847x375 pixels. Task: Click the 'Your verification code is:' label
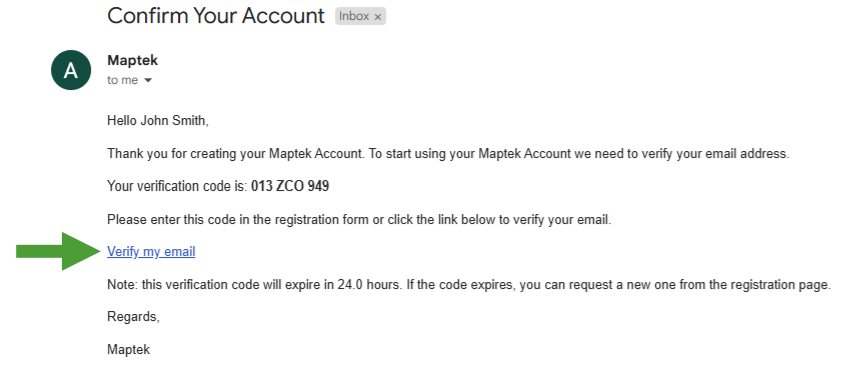(x=177, y=186)
